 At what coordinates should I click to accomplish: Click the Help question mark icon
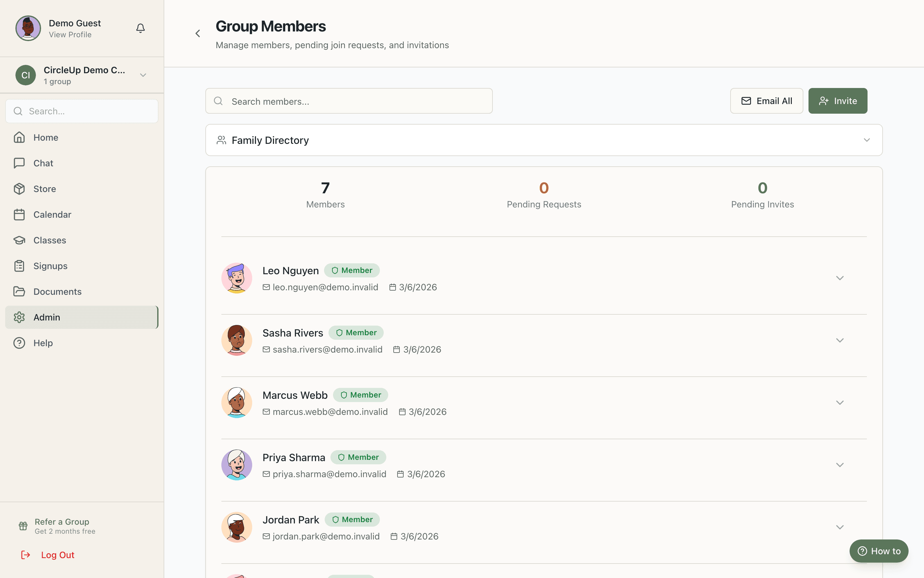[x=19, y=343]
